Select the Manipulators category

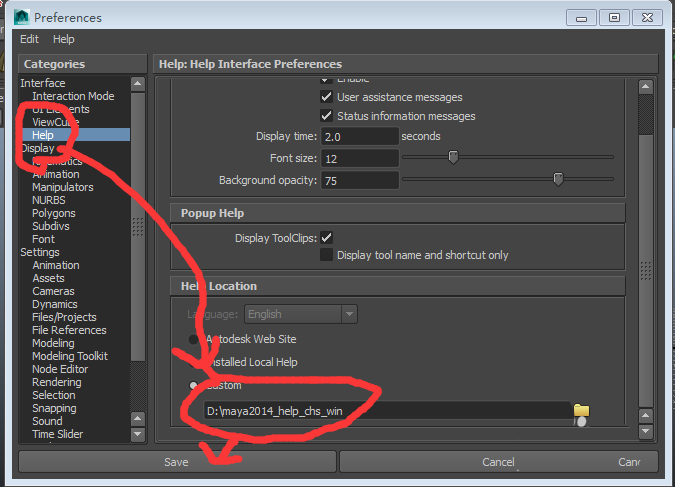pyautogui.click(x=63, y=187)
